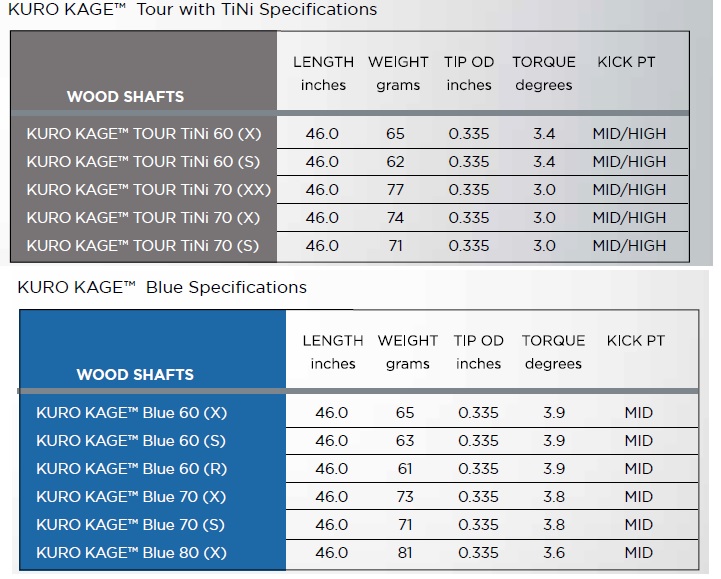
Task: Click tip OD 0.335 in TiNi 70 (X) row
Action: pos(469,218)
